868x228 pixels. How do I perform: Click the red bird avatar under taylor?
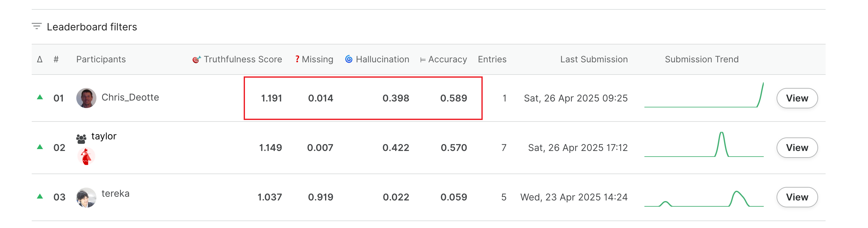pyautogui.click(x=86, y=157)
